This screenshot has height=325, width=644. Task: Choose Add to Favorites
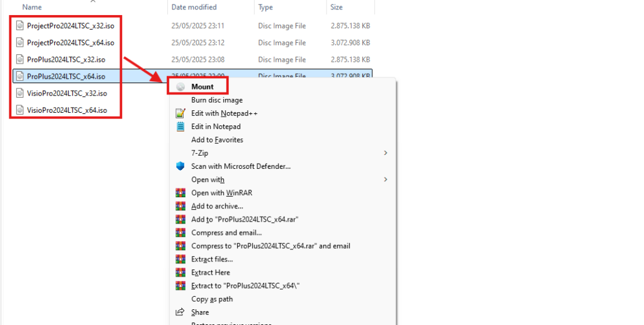(217, 140)
